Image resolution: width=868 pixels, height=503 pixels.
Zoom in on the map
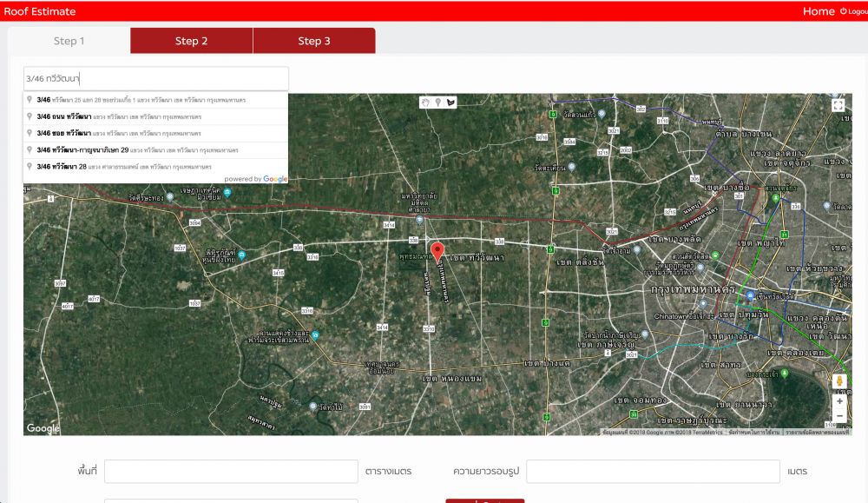839,400
